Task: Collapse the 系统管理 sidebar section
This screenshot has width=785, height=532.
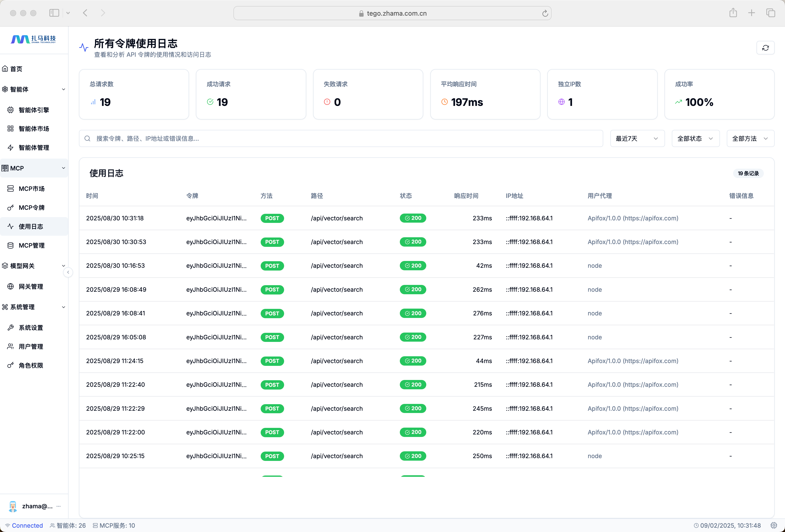Action: [64, 307]
